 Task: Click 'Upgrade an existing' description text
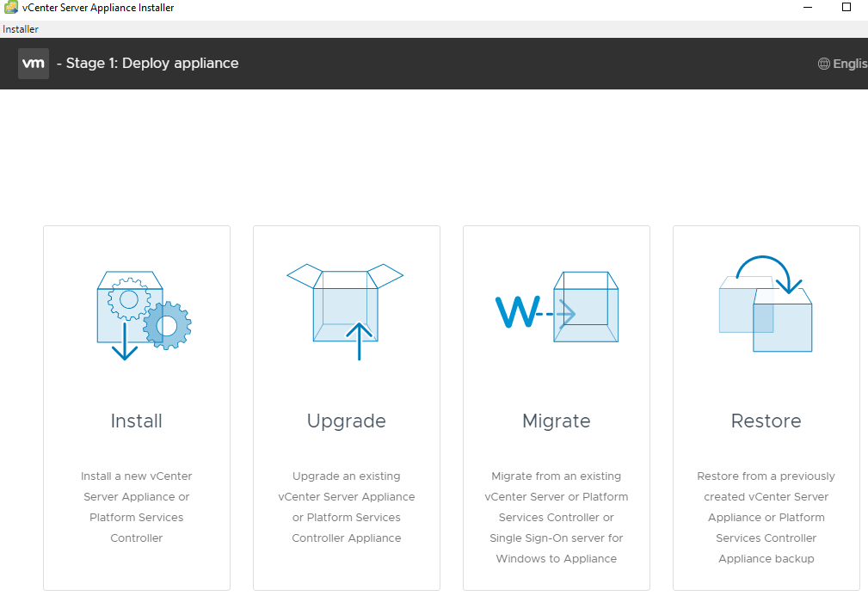coord(346,476)
